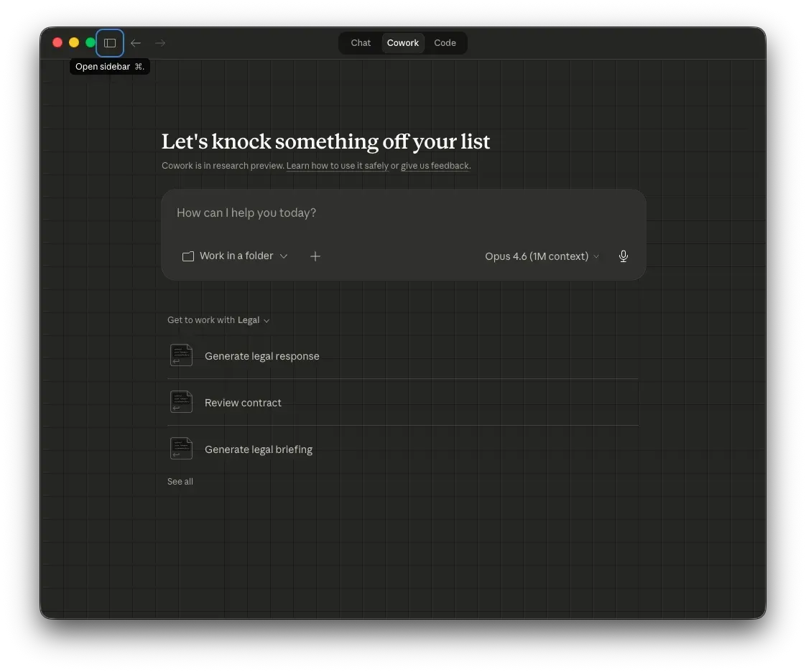Go forward with the right arrow
The width and height of the screenshot is (806, 672).
160,43
